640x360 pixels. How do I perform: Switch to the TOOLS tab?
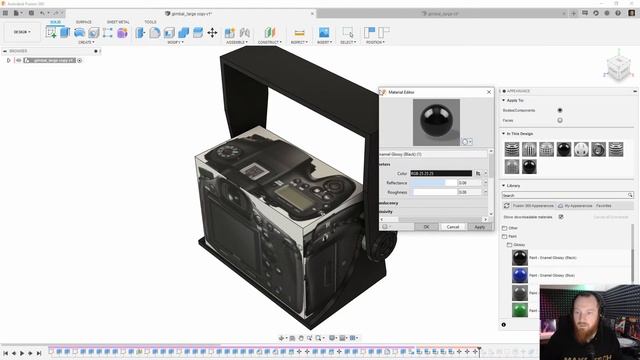tap(150, 22)
